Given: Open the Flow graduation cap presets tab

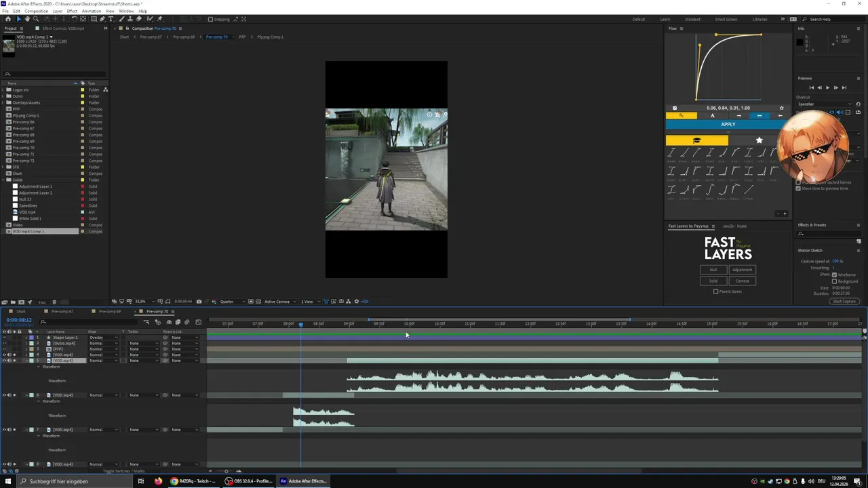Looking at the screenshot, I should pos(696,140).
